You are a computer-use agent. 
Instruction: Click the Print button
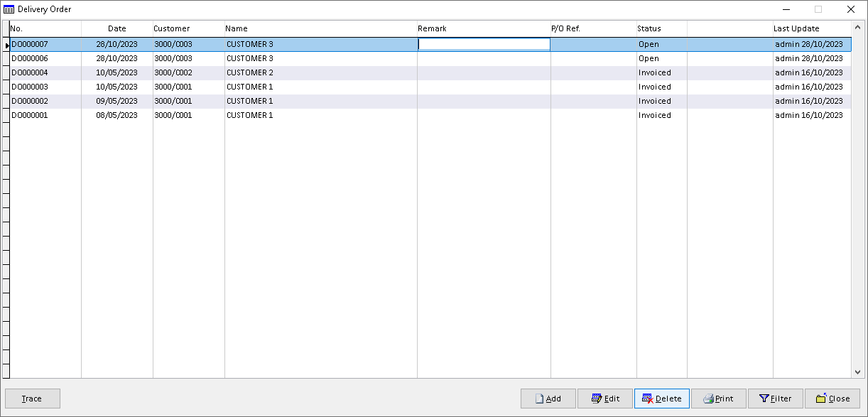[719, 399]
